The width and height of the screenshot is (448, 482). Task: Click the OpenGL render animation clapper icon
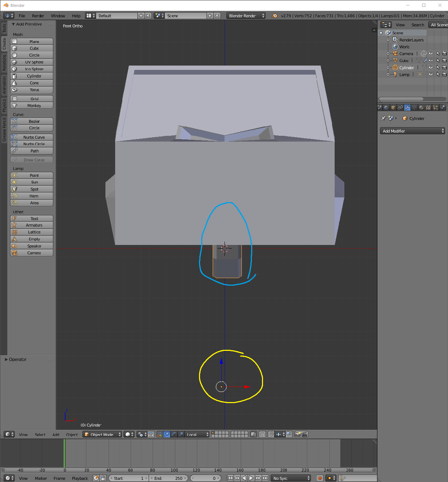pyautogui.click(x=304, y=434)
